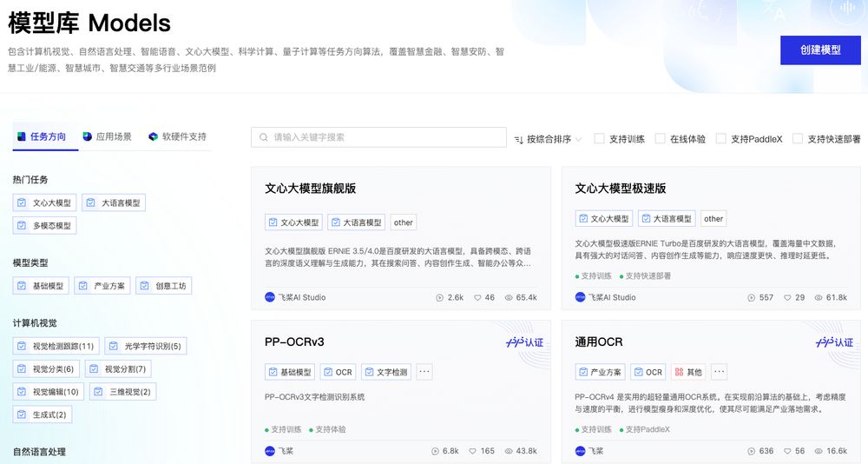Filter by 三维视觉(2)

(123, 391)
